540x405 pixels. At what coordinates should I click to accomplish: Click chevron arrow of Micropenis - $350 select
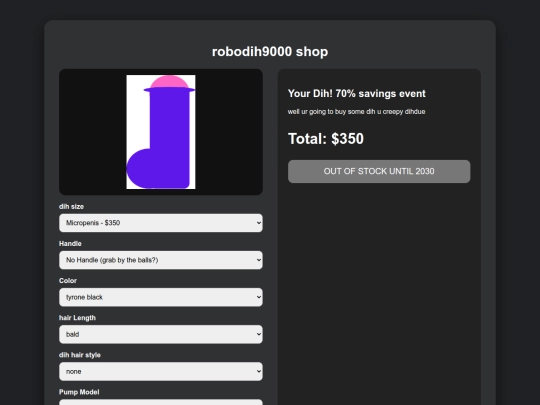[259, 223]
